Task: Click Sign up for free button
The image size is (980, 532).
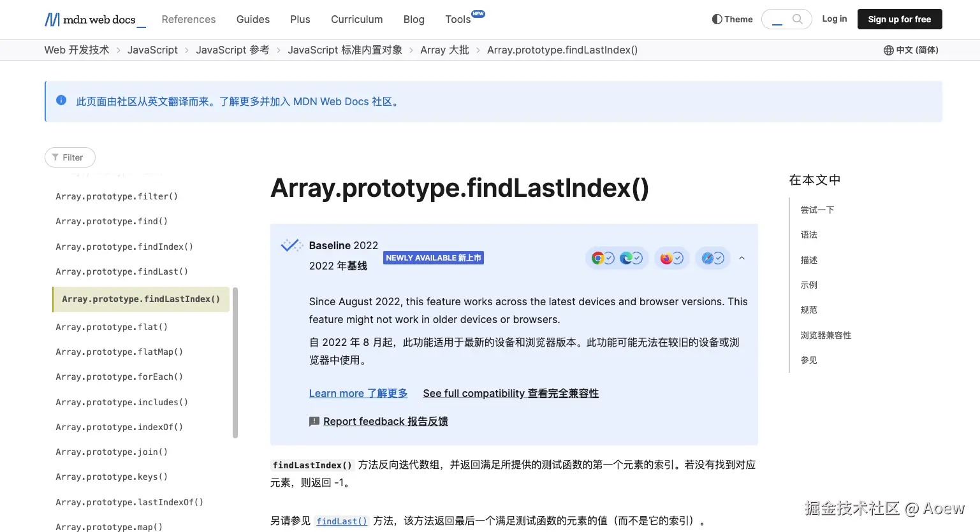Action: pyautogui.click(x=900, y=19)
